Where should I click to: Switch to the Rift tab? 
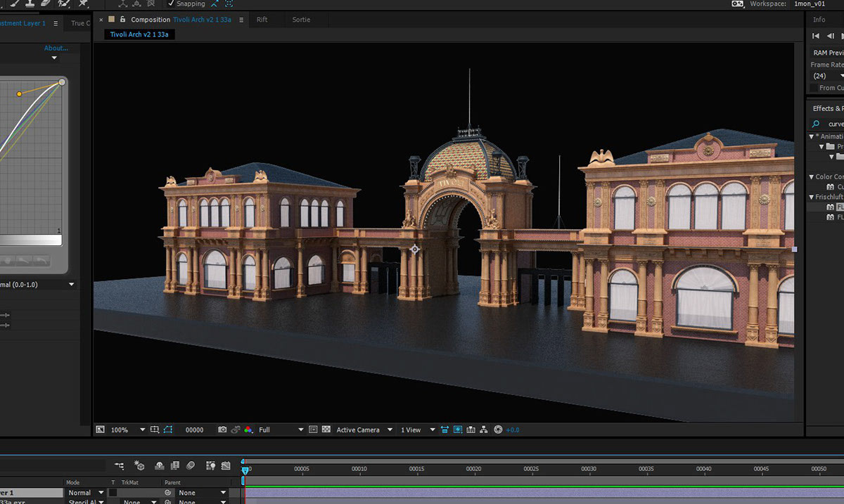click(262, 20)
